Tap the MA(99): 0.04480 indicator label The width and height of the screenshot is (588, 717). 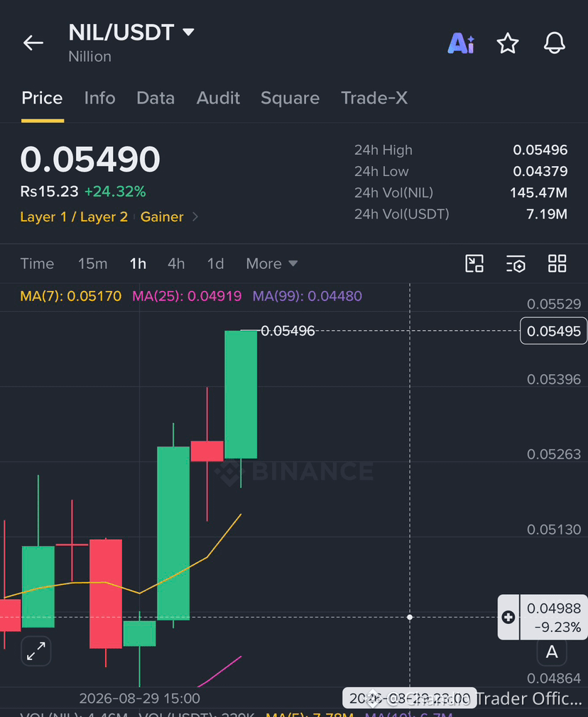tap(307, 296)
